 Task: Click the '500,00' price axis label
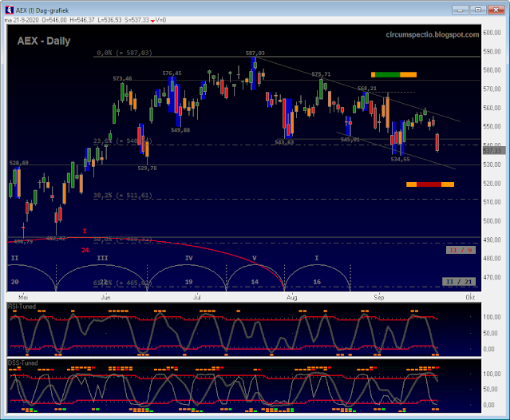click(x=492, y=221)
